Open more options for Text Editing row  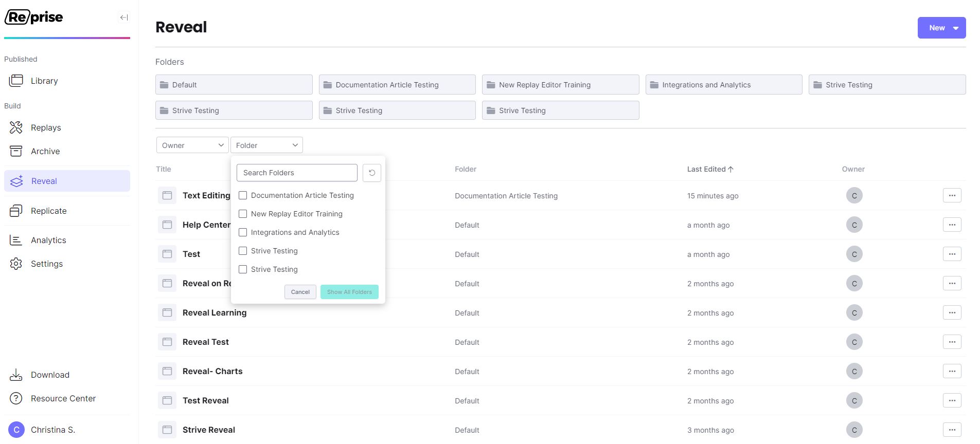[952, 195]
